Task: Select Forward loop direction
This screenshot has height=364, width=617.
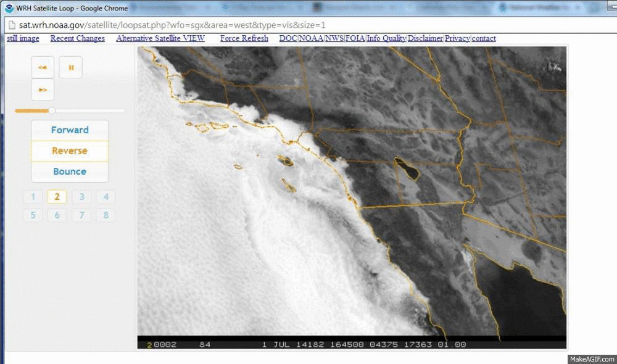Action: click(x=70, y=130)
